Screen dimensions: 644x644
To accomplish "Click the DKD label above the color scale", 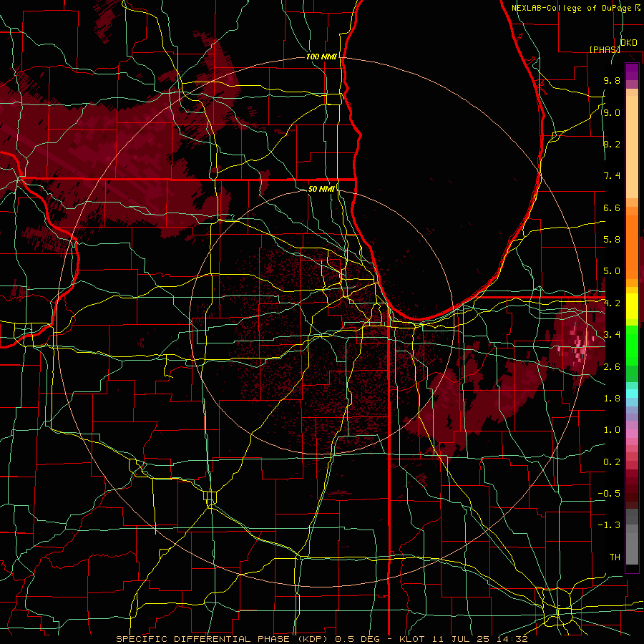I will click(x=629, y=43).
